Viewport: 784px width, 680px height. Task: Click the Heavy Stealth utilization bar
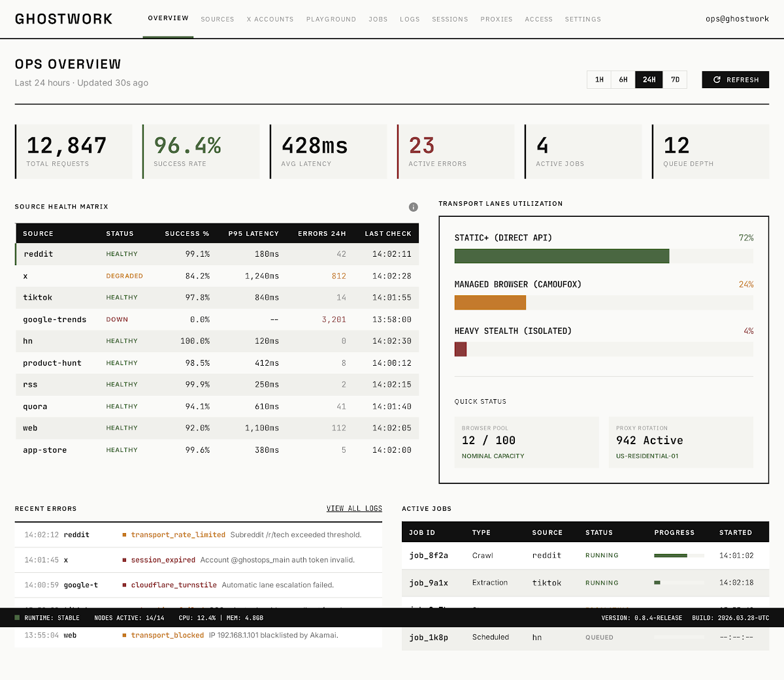[604, 349]
